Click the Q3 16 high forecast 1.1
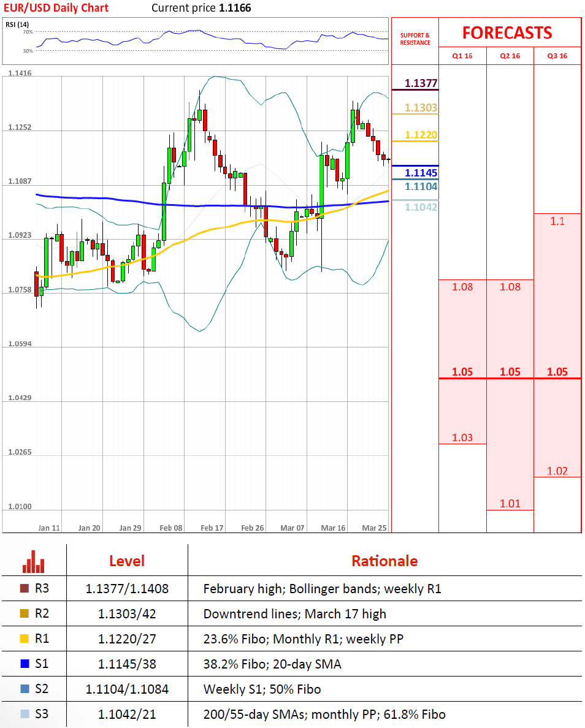 click(x=557, y=221)
